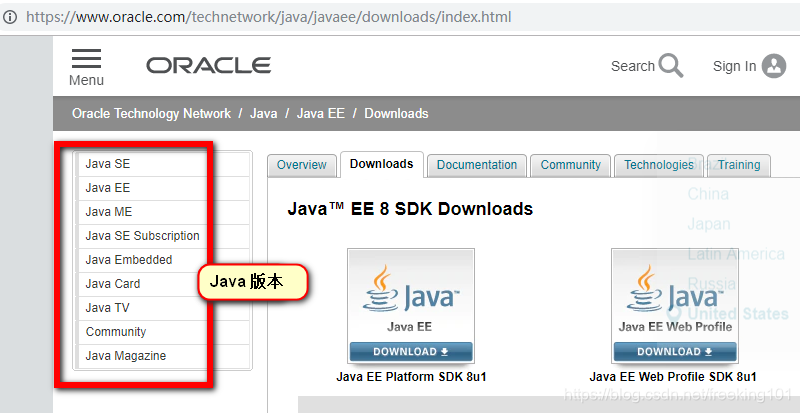Open Community in the sidebar list
The image size is (800, 413).
tap(163, 332)
